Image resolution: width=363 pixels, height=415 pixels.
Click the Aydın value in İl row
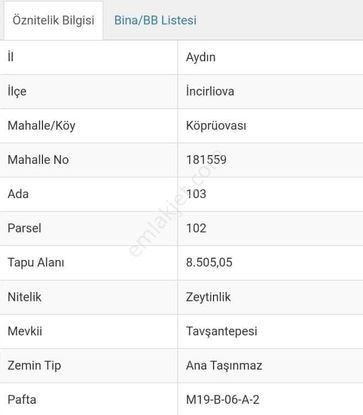(201, 57)
